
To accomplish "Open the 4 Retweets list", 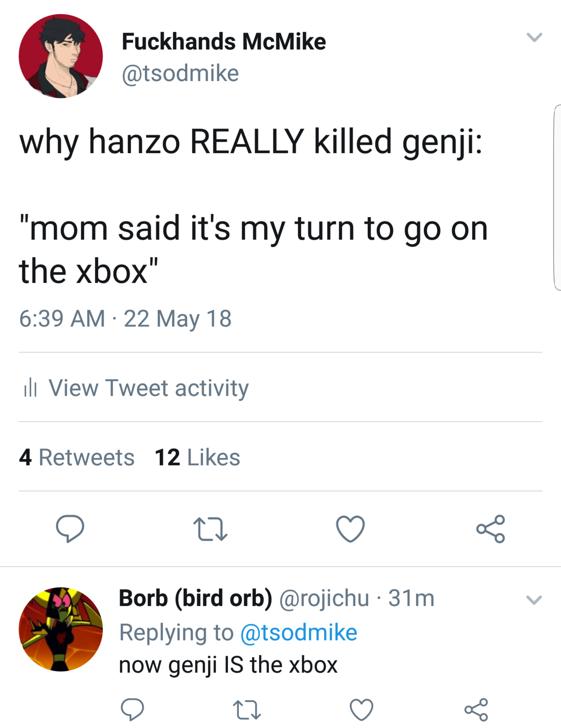I will [x=77, y=457].
